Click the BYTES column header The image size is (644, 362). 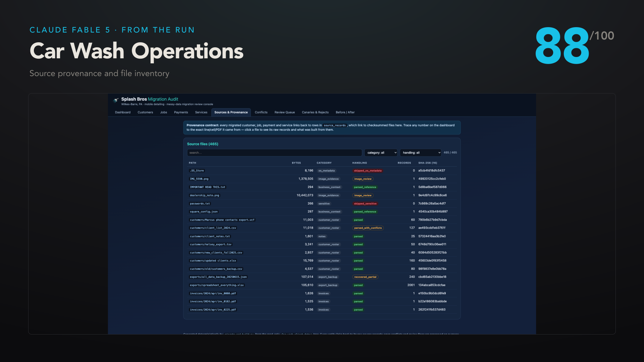[x=297, y=163]
